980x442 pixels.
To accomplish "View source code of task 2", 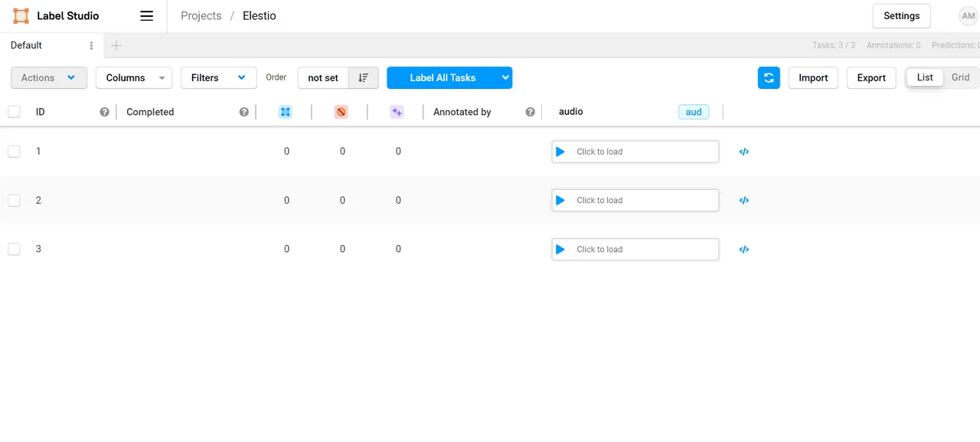I will 743,201.
